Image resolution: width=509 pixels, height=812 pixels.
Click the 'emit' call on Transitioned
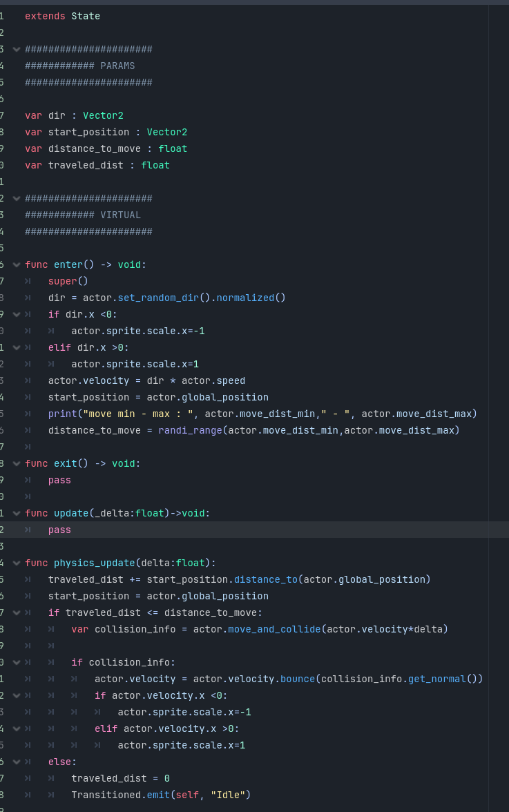point(158,795)
